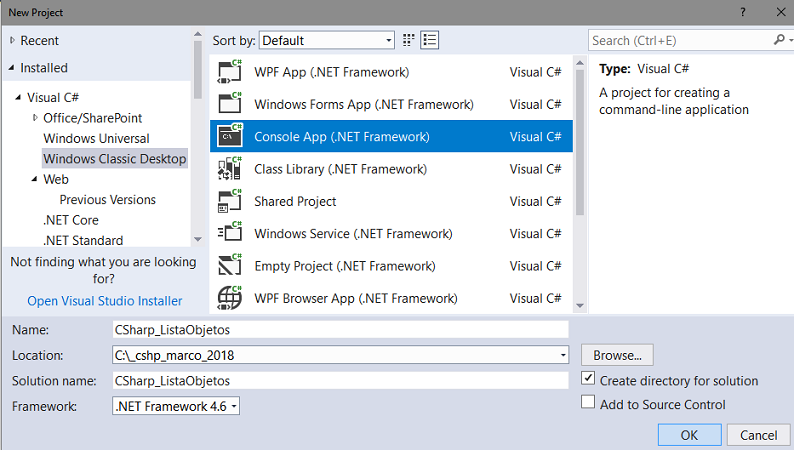Toggle Create directory for solution checkbox
The image size is (794, 450).
pos(588,378)
